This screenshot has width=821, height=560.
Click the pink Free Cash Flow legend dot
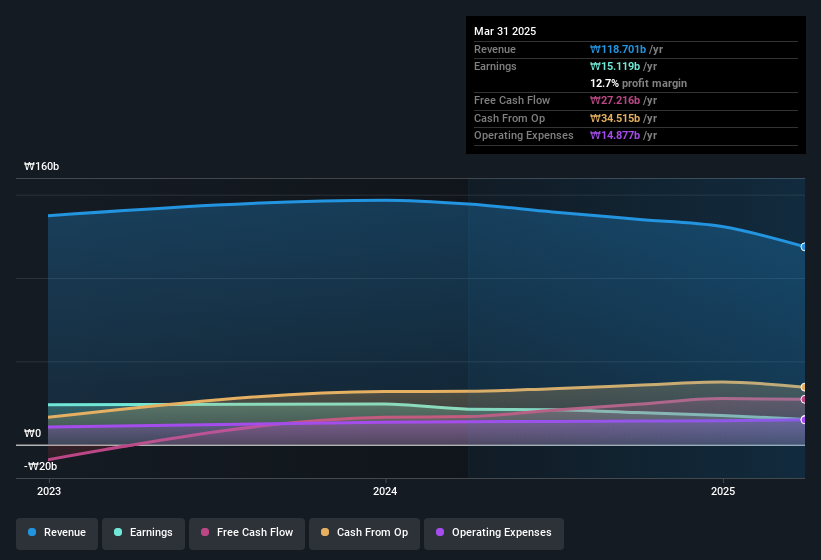click(205, 532)
